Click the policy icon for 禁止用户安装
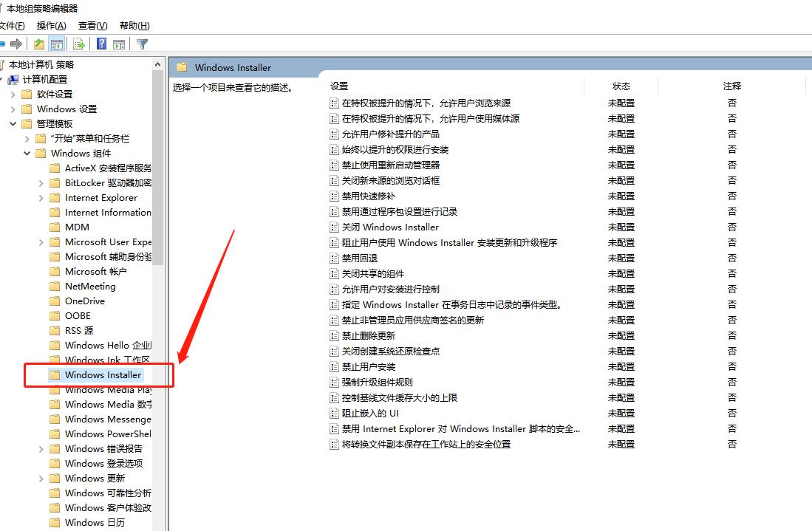This screenshot has width=812, height=531. (334, 367)
